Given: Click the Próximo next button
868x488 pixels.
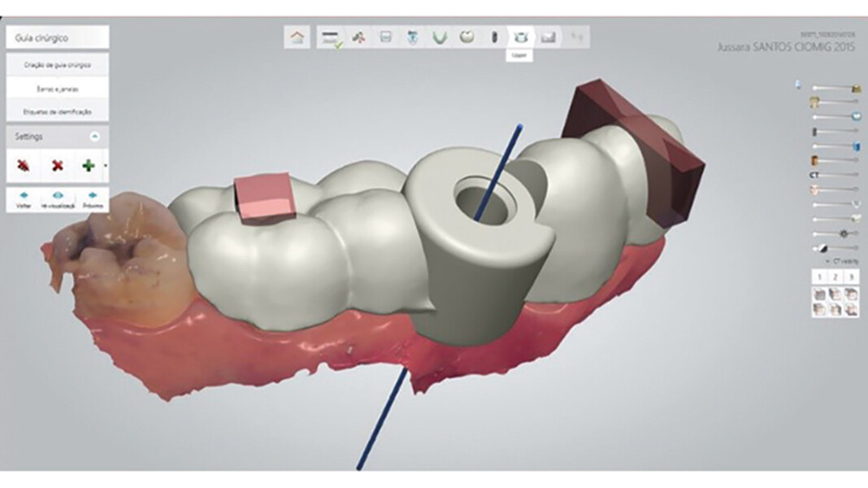Looking at the screenshot, I should 93,199.
